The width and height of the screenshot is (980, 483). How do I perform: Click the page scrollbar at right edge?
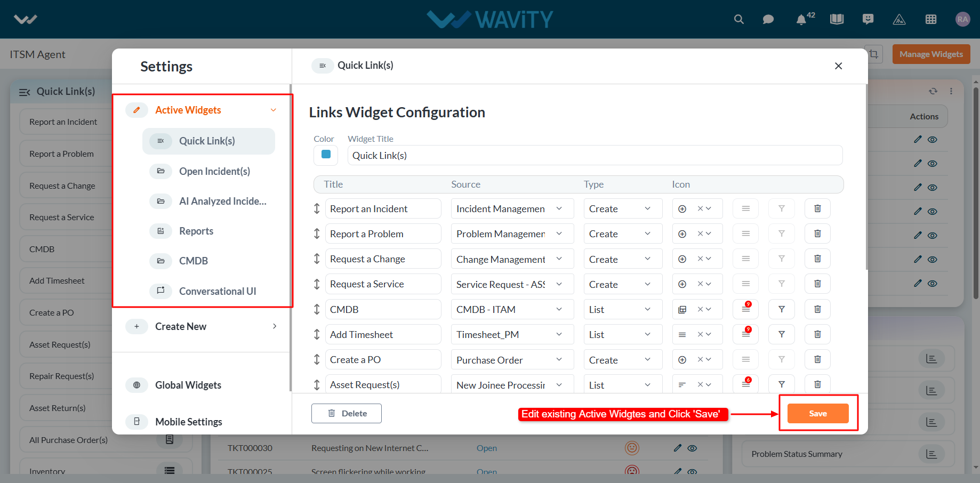point(976,192)
